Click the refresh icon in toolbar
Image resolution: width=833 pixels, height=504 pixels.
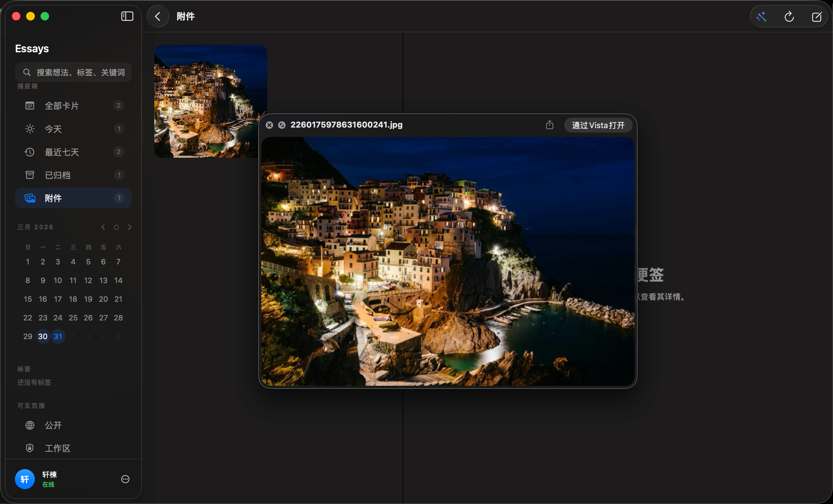point(789,16)
